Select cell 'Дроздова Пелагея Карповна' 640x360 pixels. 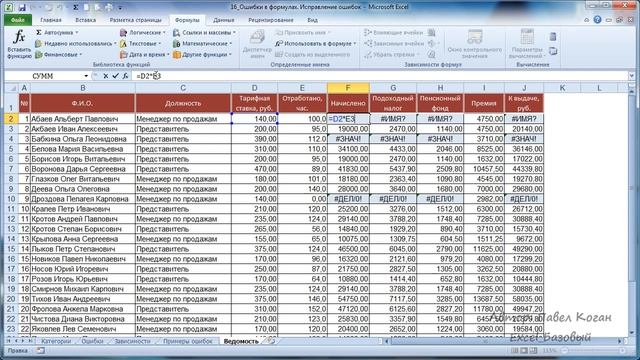82,199
